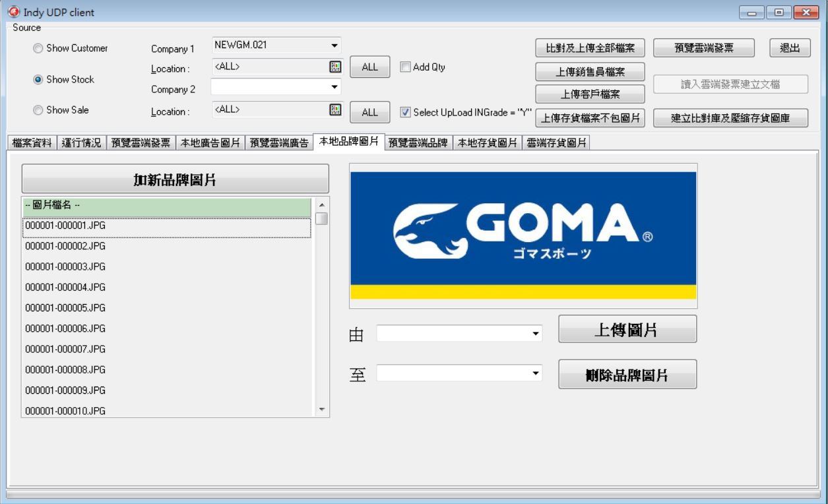The image size is (828, 504).
Task: Click the 上傳圖片 upload button
Action: 627,329
